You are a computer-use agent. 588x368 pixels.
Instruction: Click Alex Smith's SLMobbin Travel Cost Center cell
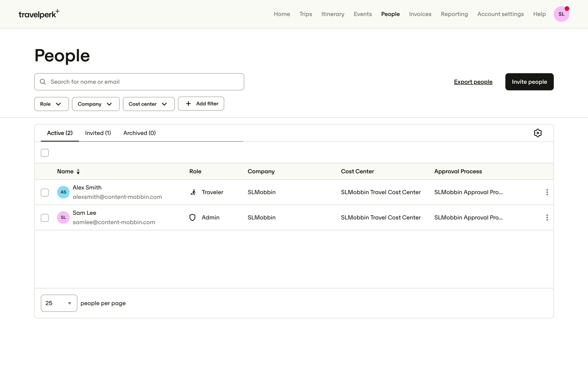381,192
